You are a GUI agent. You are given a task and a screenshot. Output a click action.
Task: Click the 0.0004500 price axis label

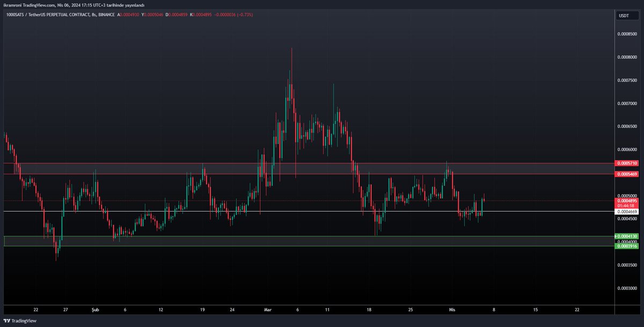click(627, 219)
